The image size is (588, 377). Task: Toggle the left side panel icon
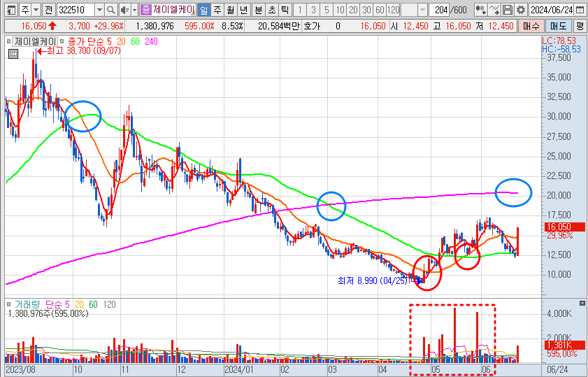click(x=12, y=10)
